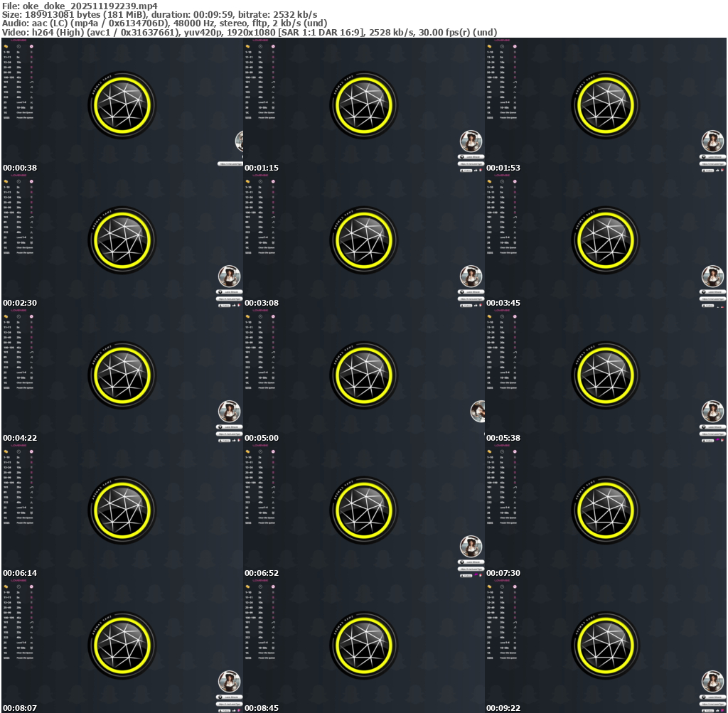
Task: Click the clock icon in the 00:01:15 frame
Action: (x=261, y=46)
